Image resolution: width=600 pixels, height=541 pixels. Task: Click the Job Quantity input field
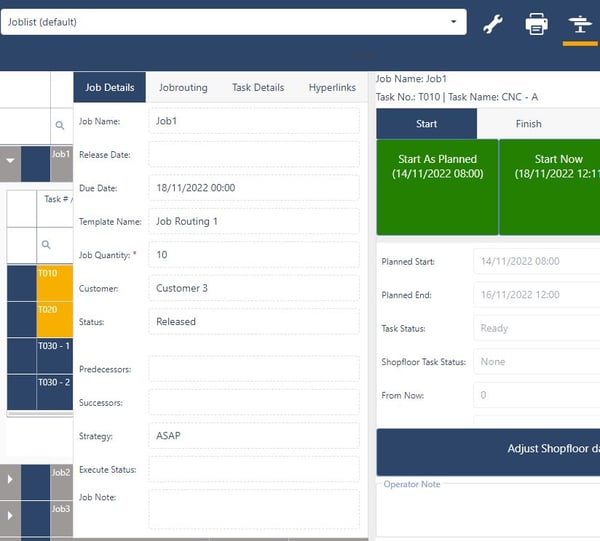(253, 255)
